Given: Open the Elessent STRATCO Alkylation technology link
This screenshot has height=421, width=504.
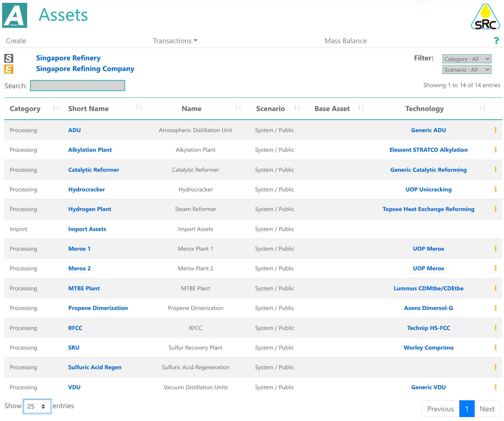Looking at the screenshot, I should [429, 150].
